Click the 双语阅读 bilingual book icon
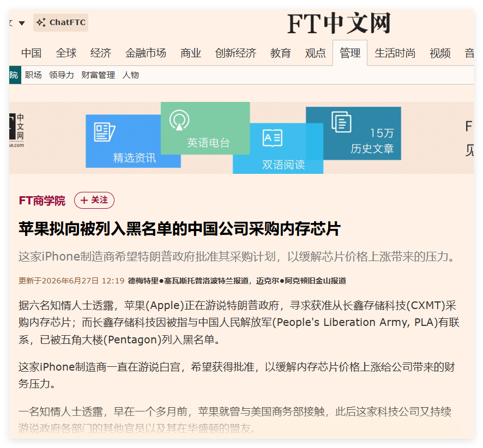This screenshot has width=483, height=448. click(273, 138)
